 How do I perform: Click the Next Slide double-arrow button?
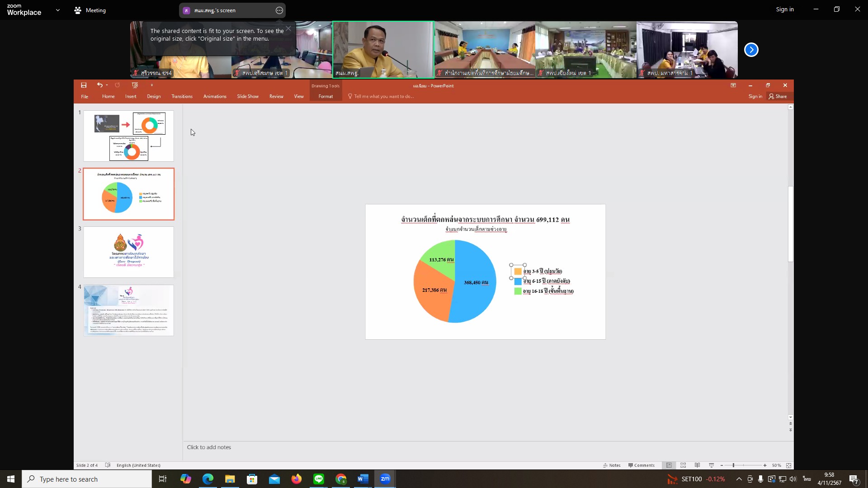click(790, 430)
